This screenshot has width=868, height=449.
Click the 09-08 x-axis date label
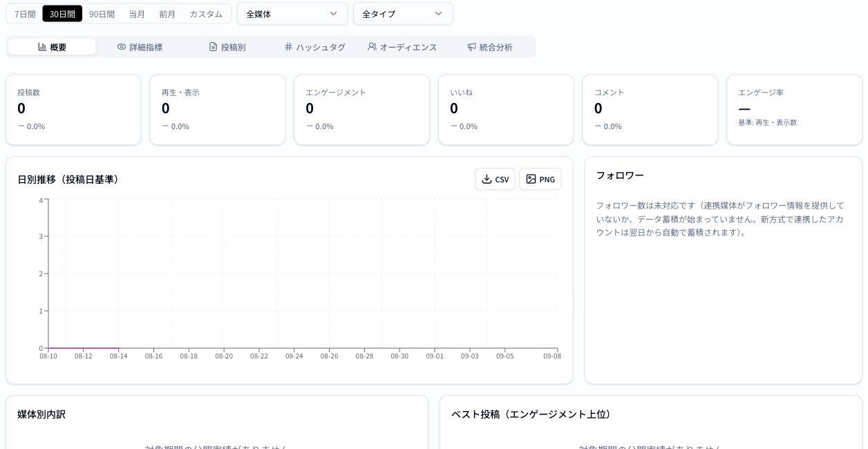coord(552,356)
